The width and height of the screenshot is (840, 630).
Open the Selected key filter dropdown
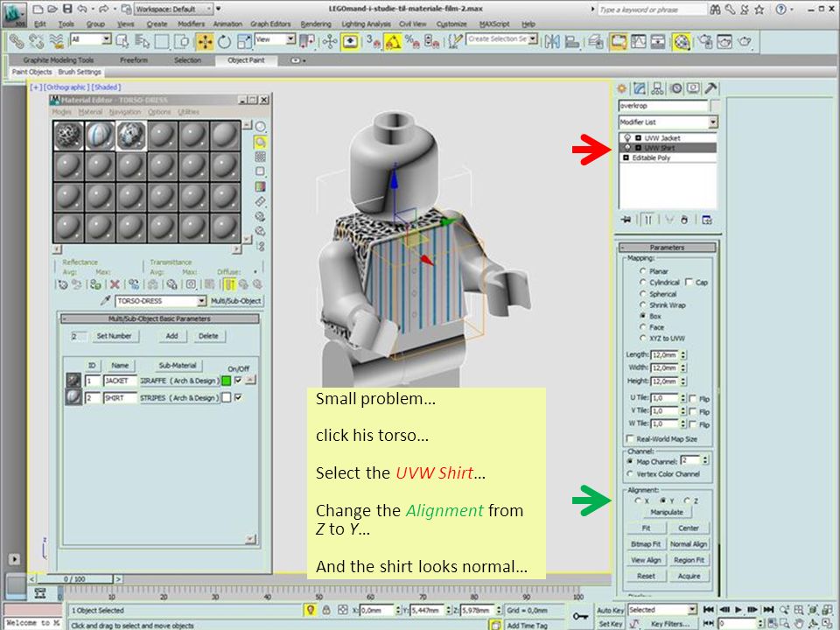click(x=662, y=610)
